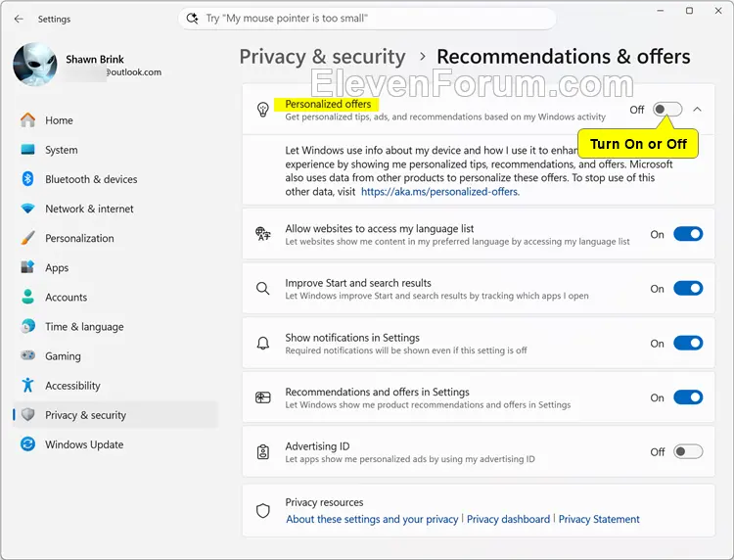Open Windows Update in the sidebar
Image resolution: width=734 pixels, height=560 pixels.
(115, 444)
